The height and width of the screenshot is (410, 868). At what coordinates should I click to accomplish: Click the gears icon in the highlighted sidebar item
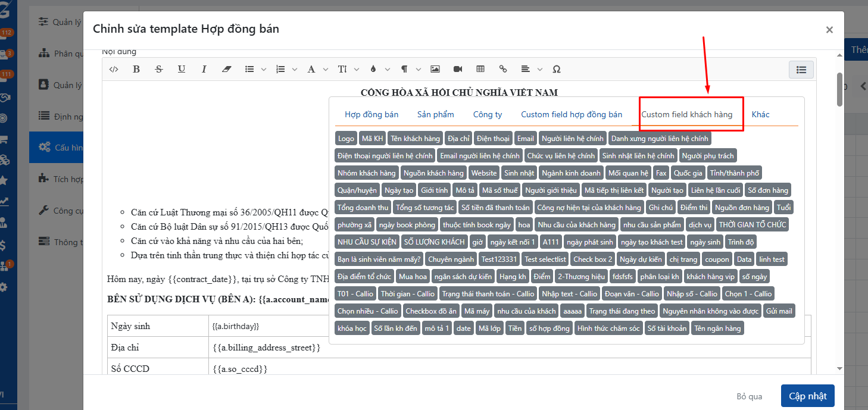point(44,147)
